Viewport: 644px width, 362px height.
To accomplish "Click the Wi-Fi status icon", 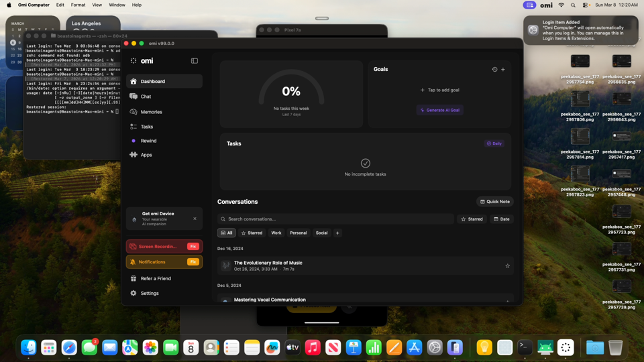I will pyautogui.click(x=561, y=5).
